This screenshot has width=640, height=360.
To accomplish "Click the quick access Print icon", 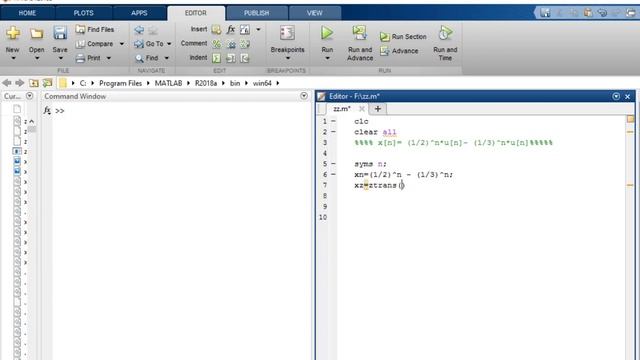I will click(x=631, y=13).
